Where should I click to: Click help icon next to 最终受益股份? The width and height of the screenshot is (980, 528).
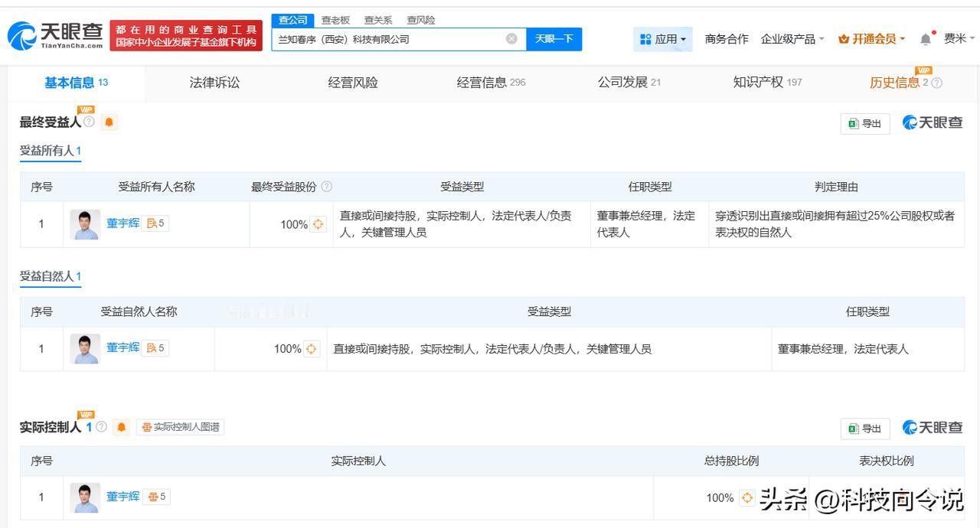point(327,187)
